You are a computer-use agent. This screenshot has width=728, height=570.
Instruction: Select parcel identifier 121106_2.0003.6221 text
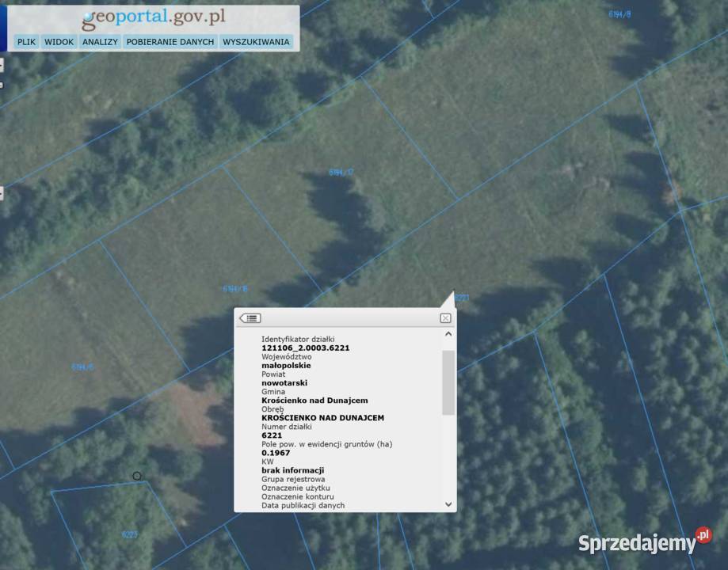(x=305, y=348)
